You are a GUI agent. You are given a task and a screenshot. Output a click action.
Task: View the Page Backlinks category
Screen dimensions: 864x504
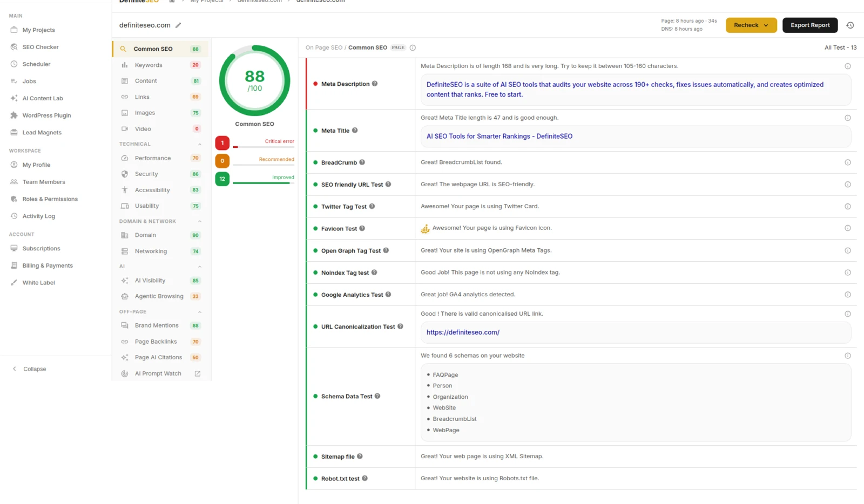tap(161, 342)
